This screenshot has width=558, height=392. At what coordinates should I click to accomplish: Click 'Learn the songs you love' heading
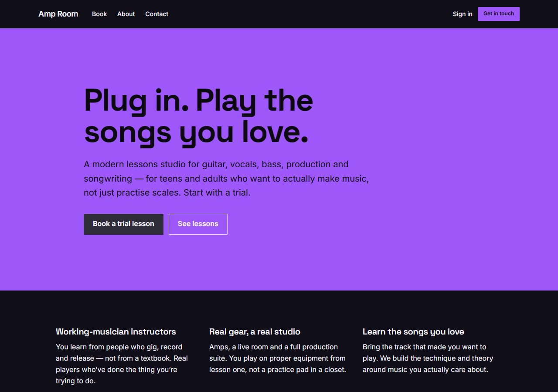click(x=413, y=332)
